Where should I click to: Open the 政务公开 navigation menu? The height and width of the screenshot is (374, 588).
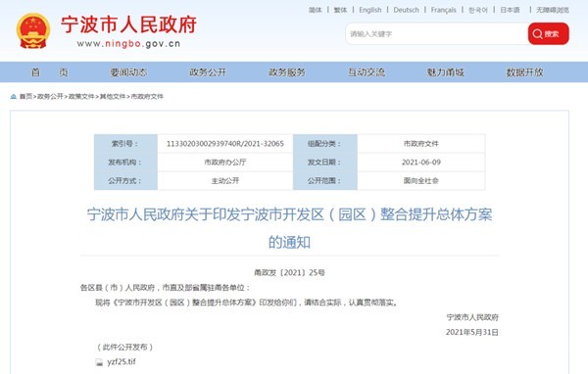[208, 72]
